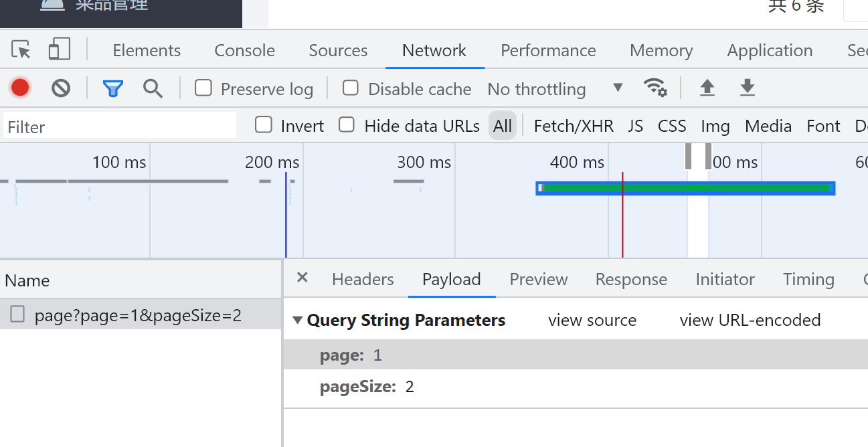Screen dimensions: 868x447
Task: Click export HAR download icon
Action: 748,88
